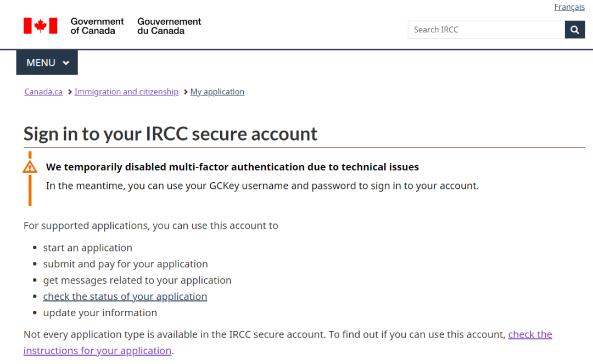593x364 pixels.
Task: Expand the MENU dropdown
Action: click(x=47, y=63)
